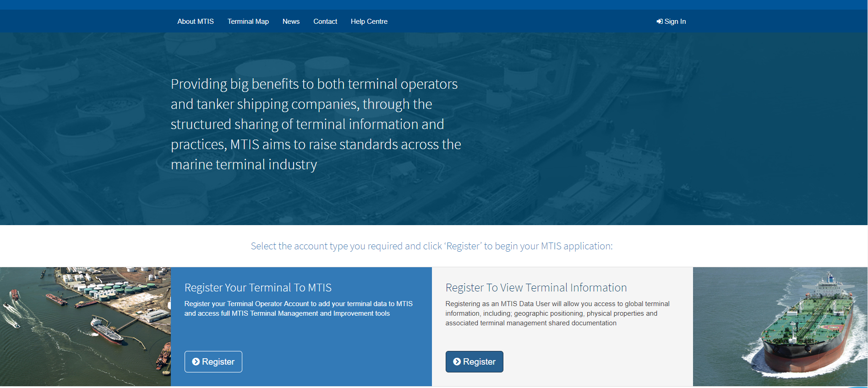This screenshot has width=868, height=388.
Task: Click the Register Your Terminal To MTIS heading
Action: (258, 287)
